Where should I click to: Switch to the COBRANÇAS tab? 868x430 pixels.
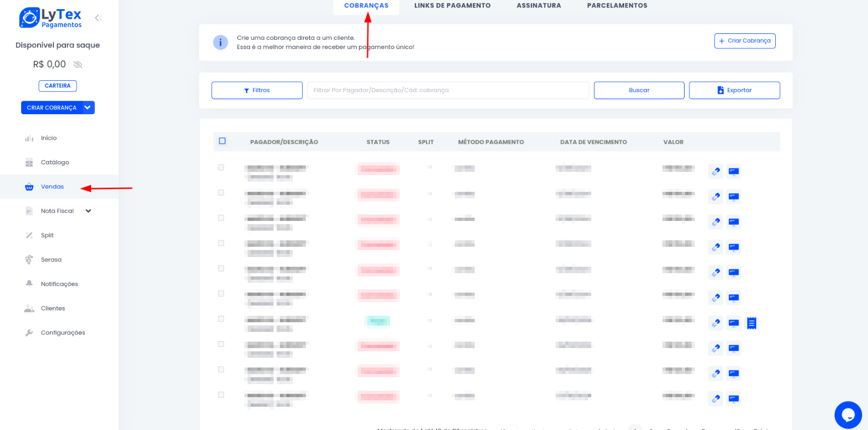(366, 6)
